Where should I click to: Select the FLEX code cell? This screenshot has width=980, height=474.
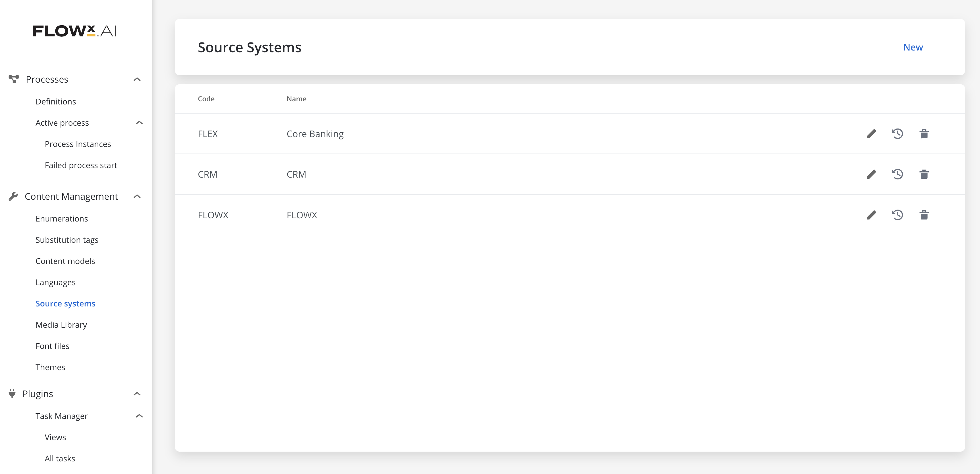click(x=208, y=134)
